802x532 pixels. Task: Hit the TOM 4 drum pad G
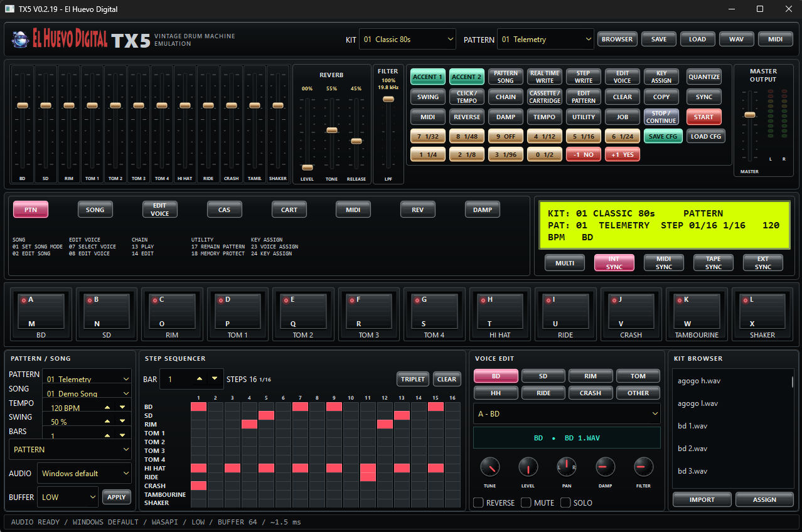pos(434,310)
